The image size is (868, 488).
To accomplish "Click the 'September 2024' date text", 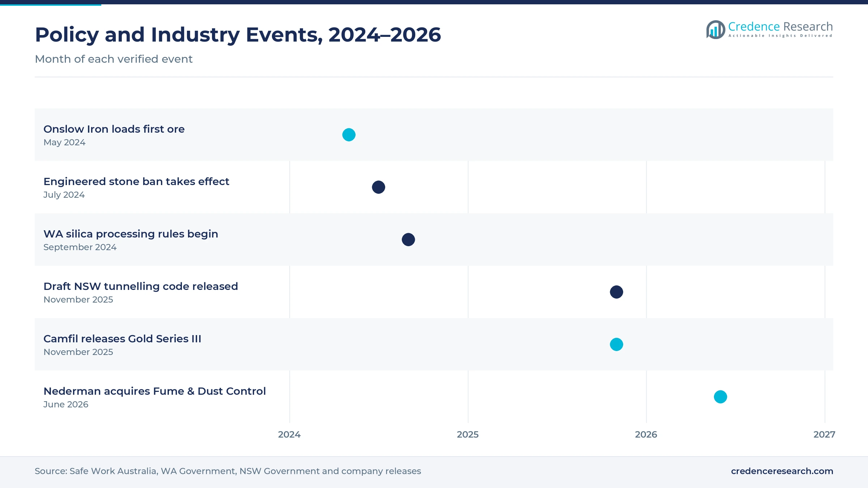I will pyautogui.click(x=80, y=247).
